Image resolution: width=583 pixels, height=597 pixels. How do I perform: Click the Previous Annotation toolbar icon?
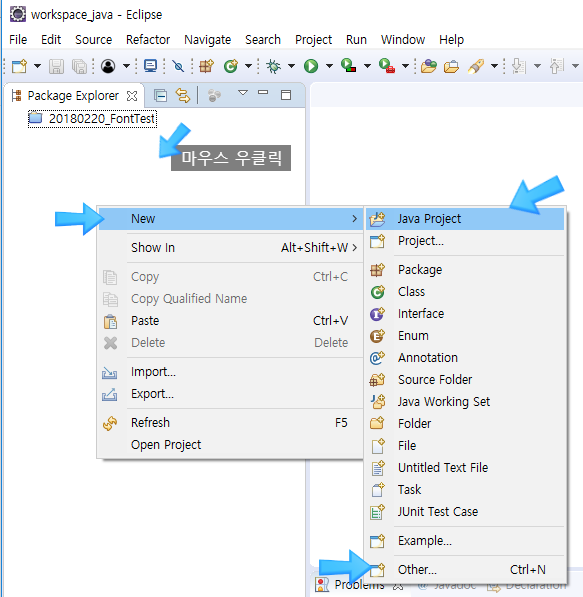coord(557,66)
